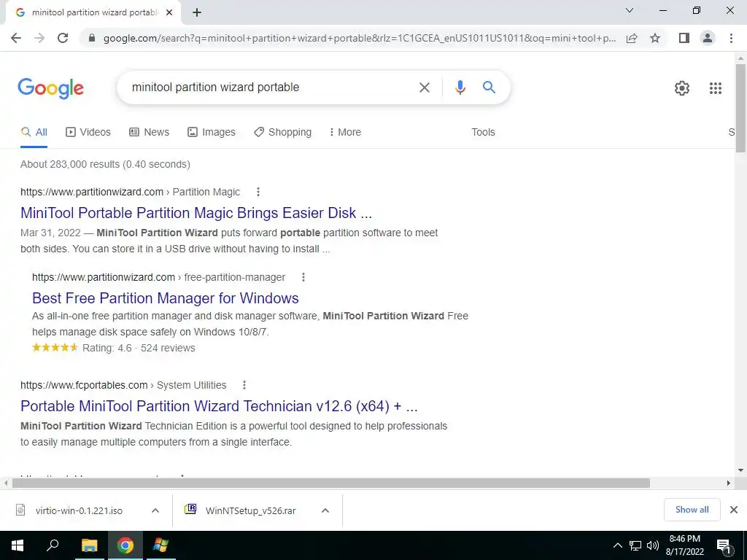Open the taskbar clock showing 8:46 PM
The height and width of the screenshot is (560, 747).
pyautogui.click(x=684, y=545)
